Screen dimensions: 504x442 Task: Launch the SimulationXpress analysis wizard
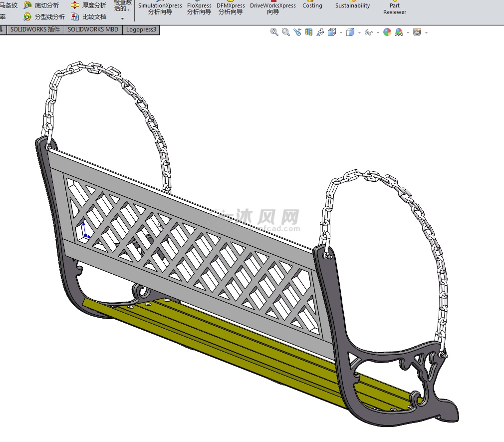click(160, 8)
